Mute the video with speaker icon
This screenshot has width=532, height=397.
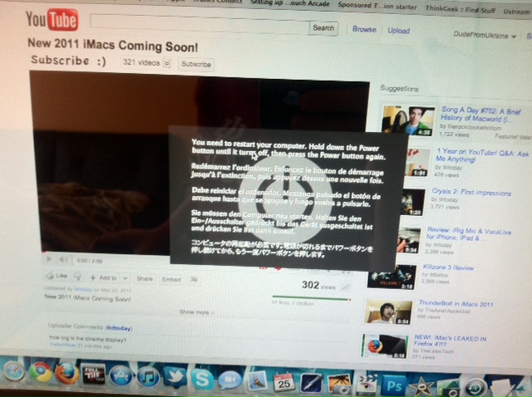click(63, 260)
